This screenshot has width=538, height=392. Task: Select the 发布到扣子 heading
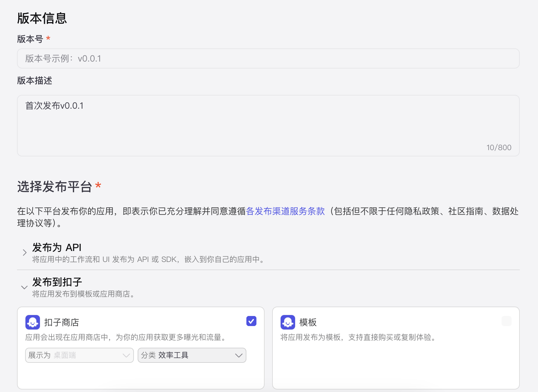pyautogui.click(x=57, y=282)
